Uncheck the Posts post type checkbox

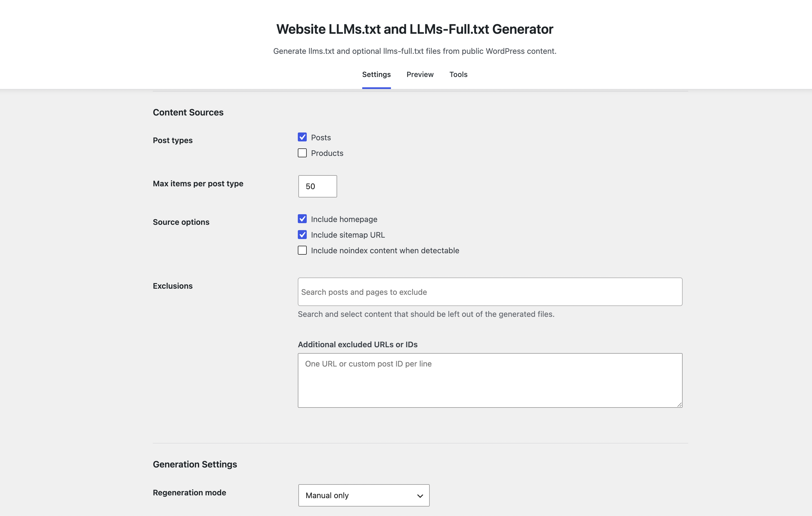[x=302, y=137]
